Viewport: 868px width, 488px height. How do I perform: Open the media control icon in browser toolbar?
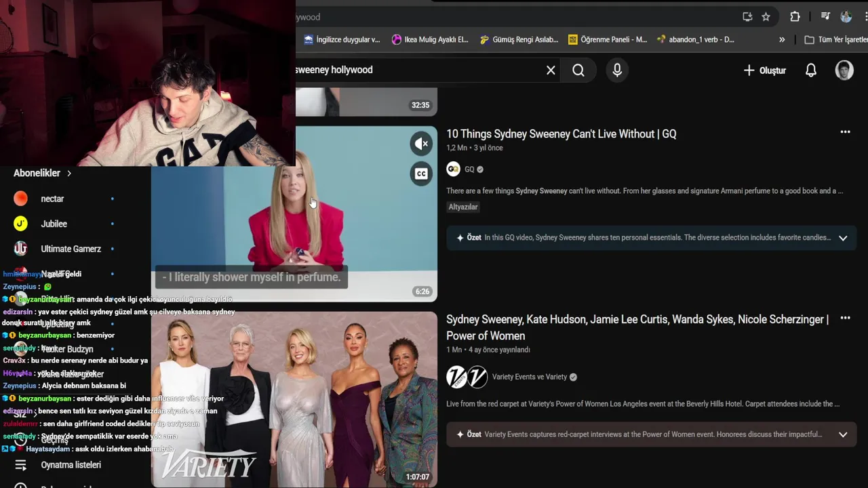825,17
